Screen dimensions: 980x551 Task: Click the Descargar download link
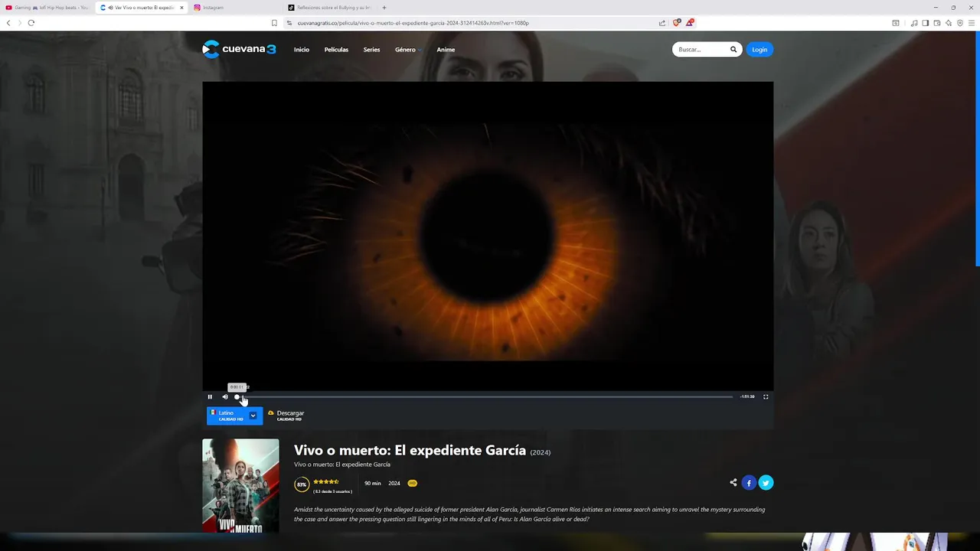(x=290, y=413)
